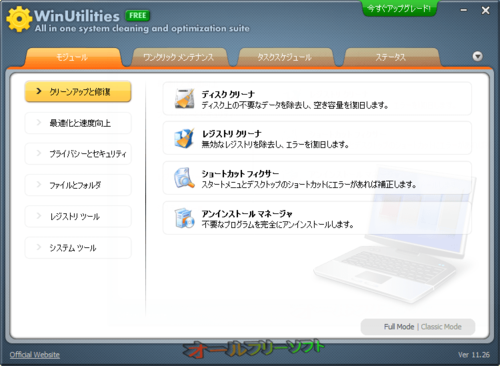Expand the レジストリ ツール chevron
This screenshot has height=366, width=500.
coord(39,216)
